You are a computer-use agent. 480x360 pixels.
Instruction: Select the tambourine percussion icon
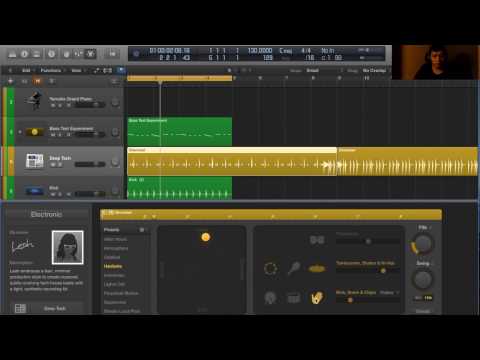270,269
